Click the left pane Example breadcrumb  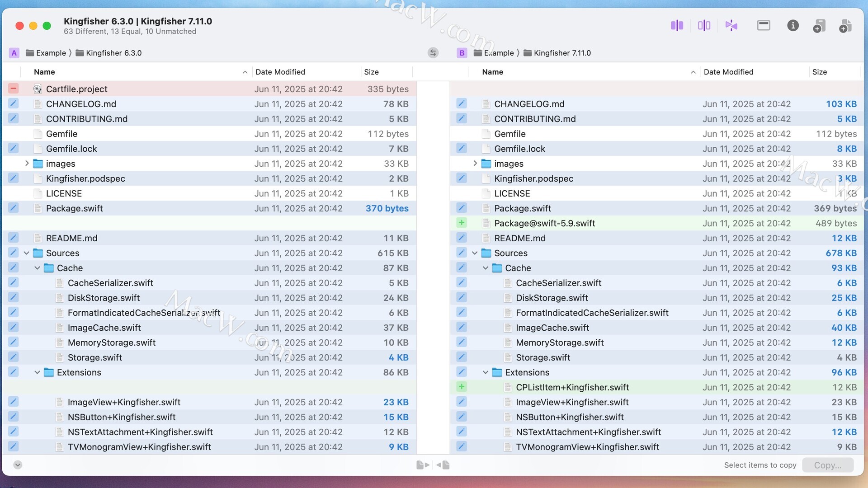[46, 53]
